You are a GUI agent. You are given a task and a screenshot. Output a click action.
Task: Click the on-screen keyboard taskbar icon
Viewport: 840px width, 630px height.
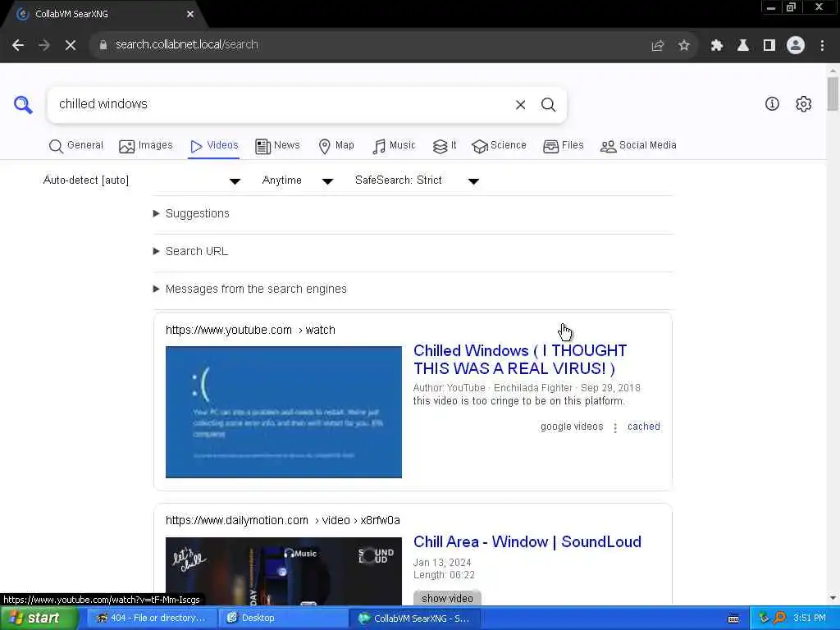733,619
